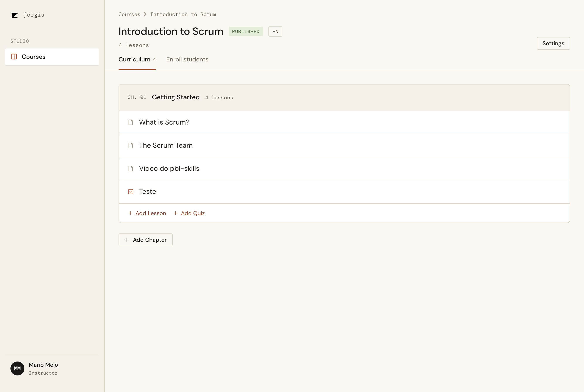The height and width of the screenshot is (392, 584).
Task: Click Introduction to Scrum breadcrumb
Action: tap(183, 15)
